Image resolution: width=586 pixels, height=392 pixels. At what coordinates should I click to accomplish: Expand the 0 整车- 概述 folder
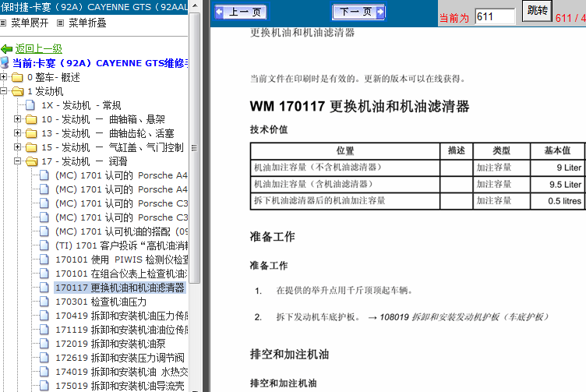[x=4, y=77]
